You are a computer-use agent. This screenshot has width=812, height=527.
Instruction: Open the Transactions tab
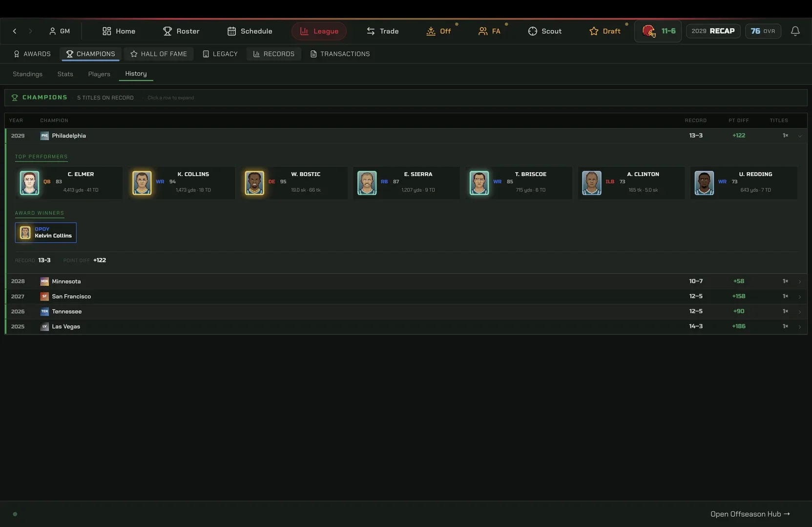click(340, 54)
